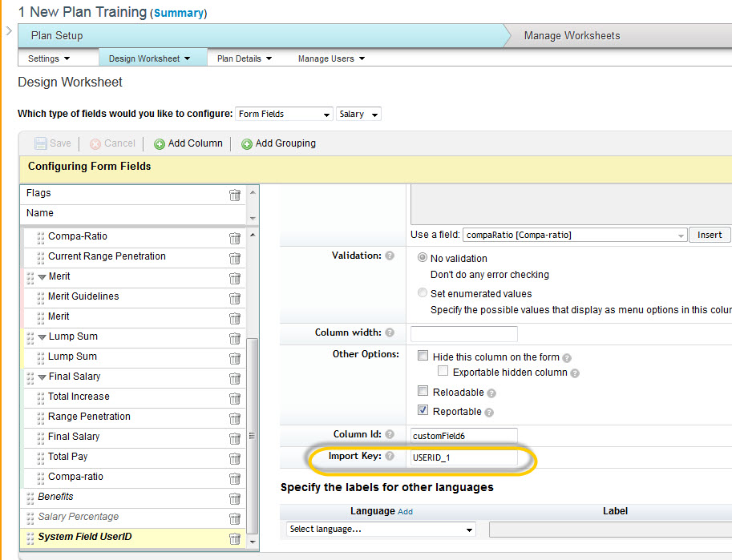Click trash icon for Current Range Penetration
The height and width of the screenshot is (560, 732).
pyautogui.click(x=235, y=259)
